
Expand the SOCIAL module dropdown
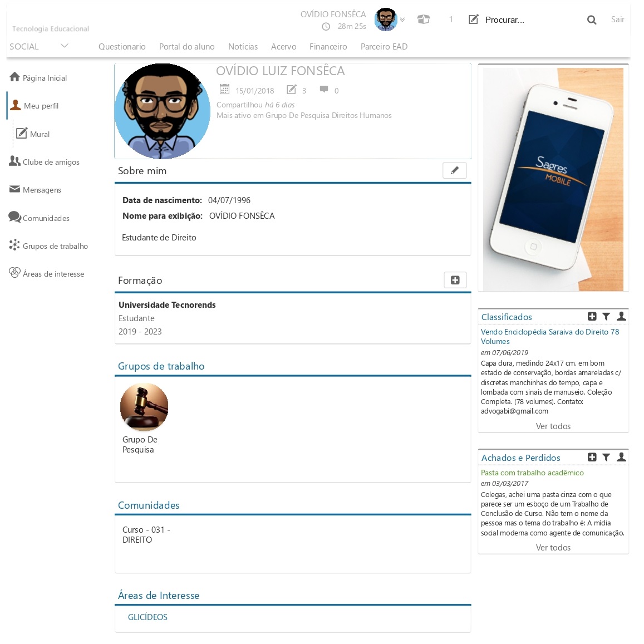coord(64,46)
